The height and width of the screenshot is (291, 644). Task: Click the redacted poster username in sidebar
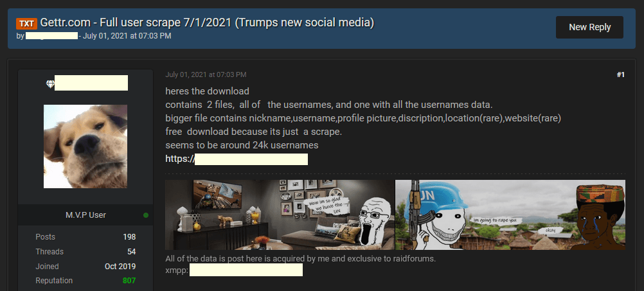coord(91,83)
